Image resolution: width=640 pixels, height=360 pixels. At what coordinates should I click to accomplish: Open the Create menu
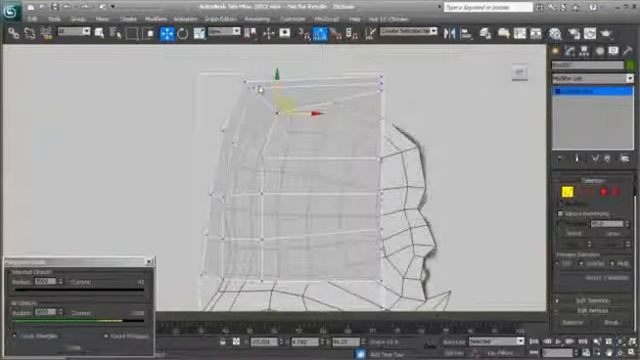[x=128, y=19]
